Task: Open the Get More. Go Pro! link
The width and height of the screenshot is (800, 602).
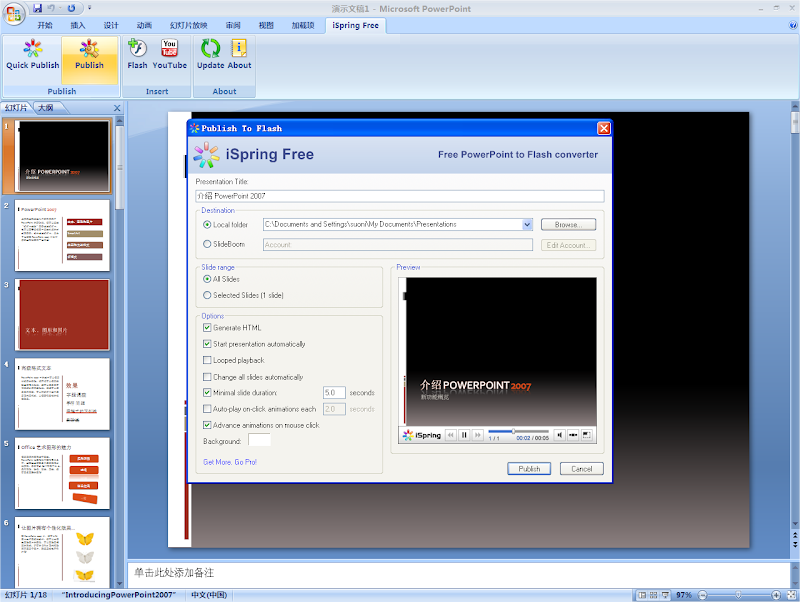Action: pyautogui.click(x=230, y=462)
